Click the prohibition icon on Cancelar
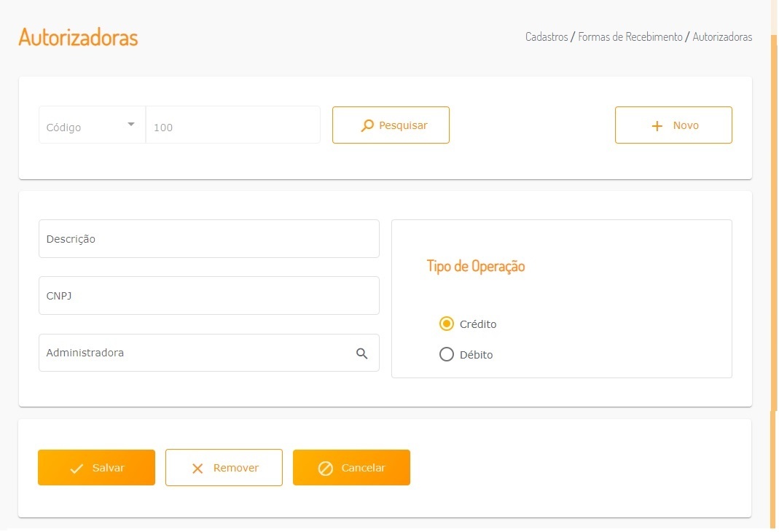The height and width of the screenshot is (532, 779). coord(326,469)
